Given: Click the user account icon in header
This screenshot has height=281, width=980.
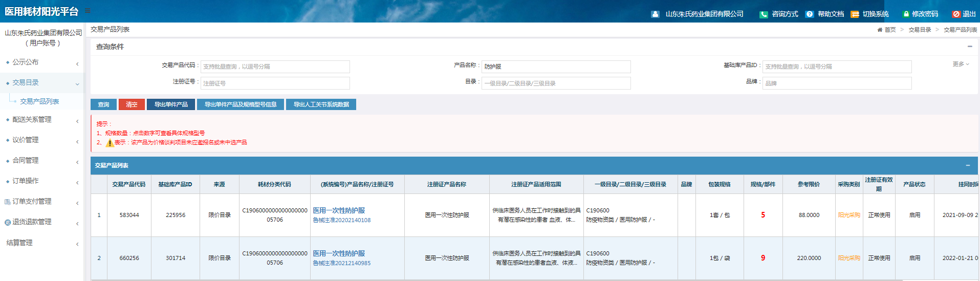Looking at the screenshot, I should point(655,14).
